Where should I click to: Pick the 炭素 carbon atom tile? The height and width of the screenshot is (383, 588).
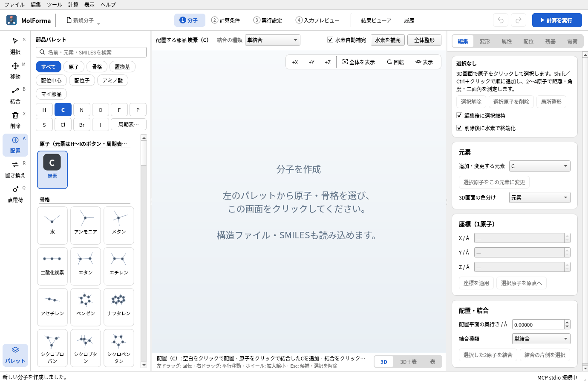point(52,169)
